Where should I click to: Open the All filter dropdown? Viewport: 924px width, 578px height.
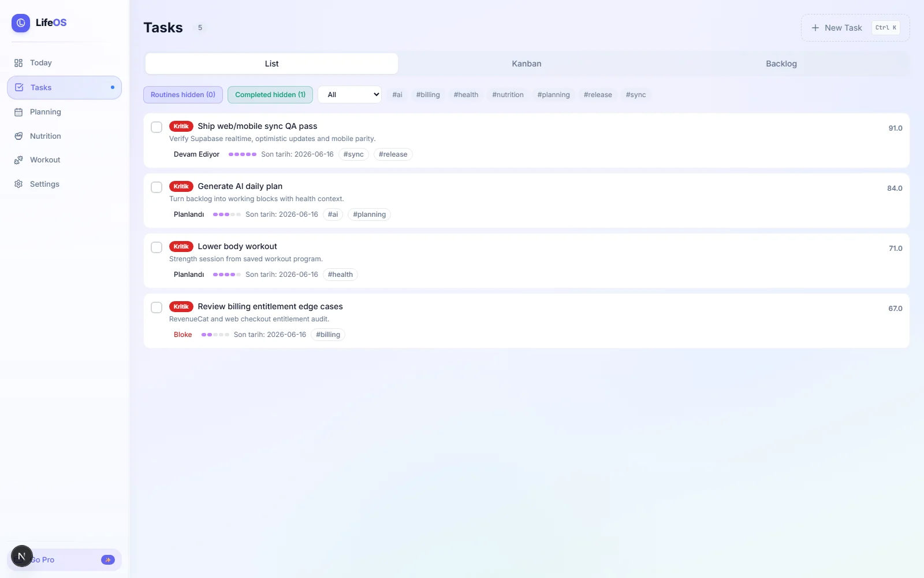tap(349, 95)
